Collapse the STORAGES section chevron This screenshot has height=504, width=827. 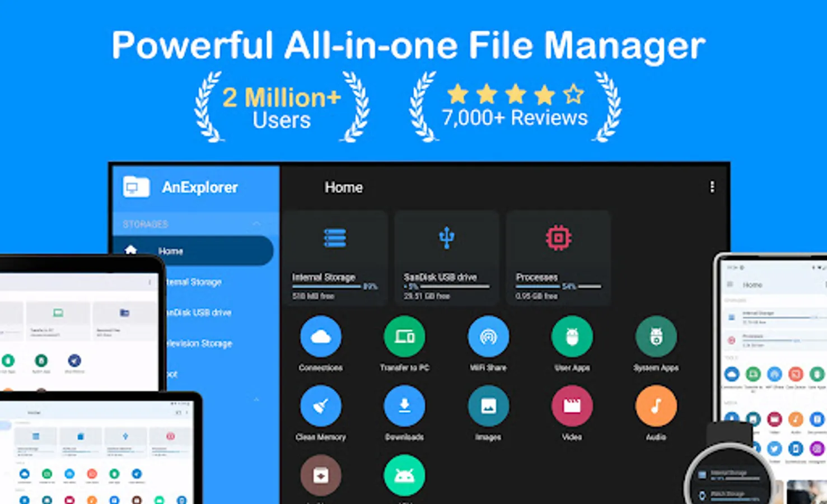pos(256,224)
